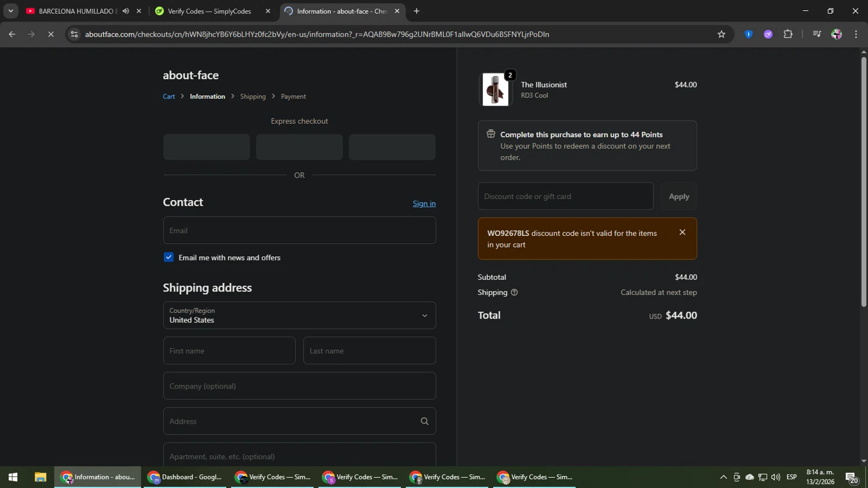Image resolution: width=868 pixels, height=488 pixels.
Task: Focus the Discount code or gift card field
Action: point(565,196)
